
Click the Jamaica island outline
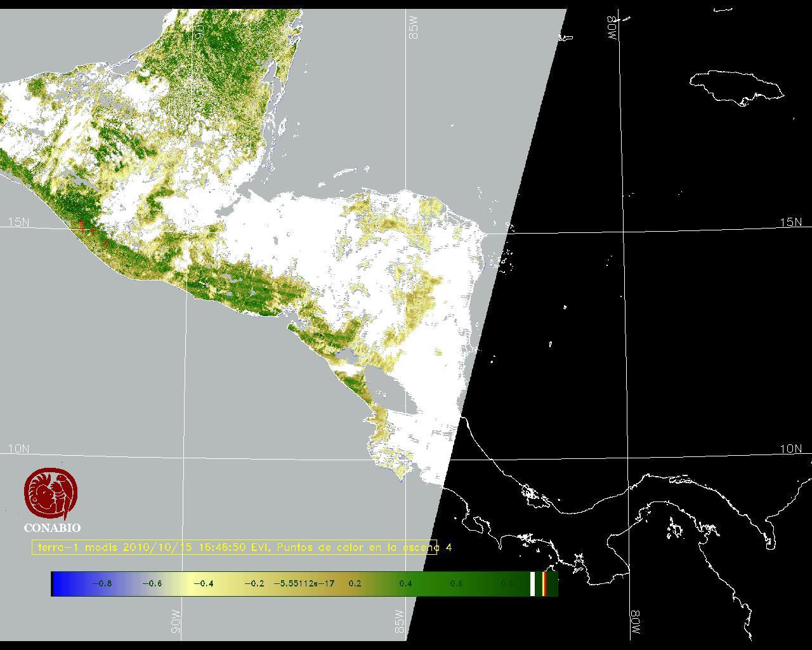[x=736, y=86]
